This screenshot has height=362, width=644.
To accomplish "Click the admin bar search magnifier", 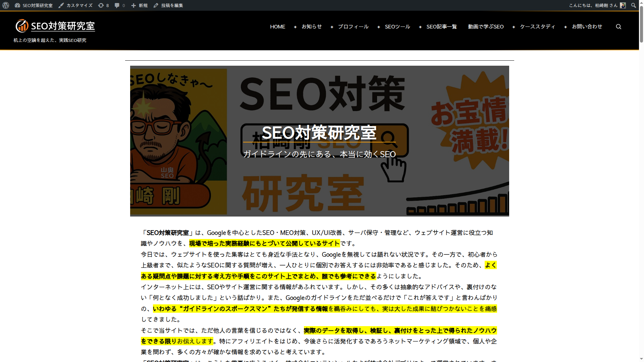I will click(633, 5).
